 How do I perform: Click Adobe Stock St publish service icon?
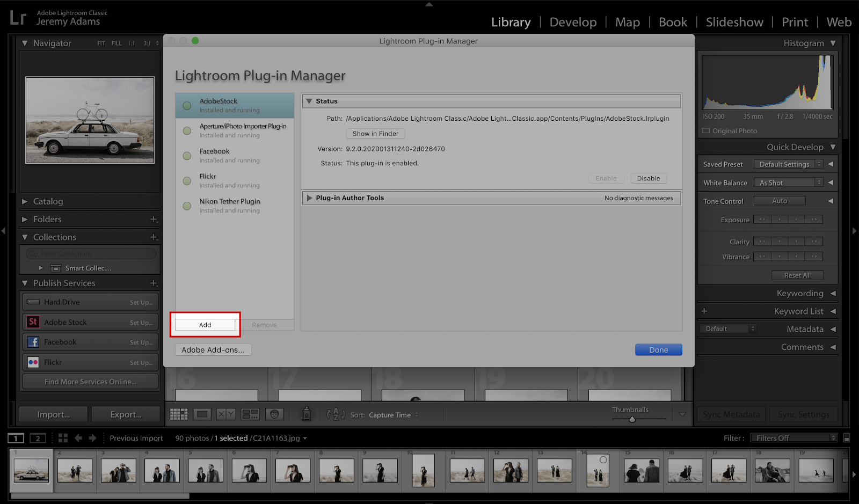tap(33, 322)
